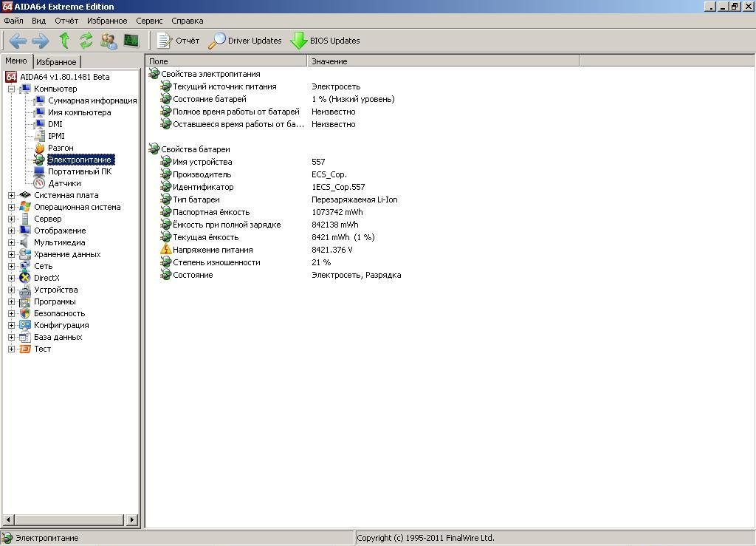Expand the Системная плата node
The width and height of the screenshot is (756, 546).
(x=12, y=195)
